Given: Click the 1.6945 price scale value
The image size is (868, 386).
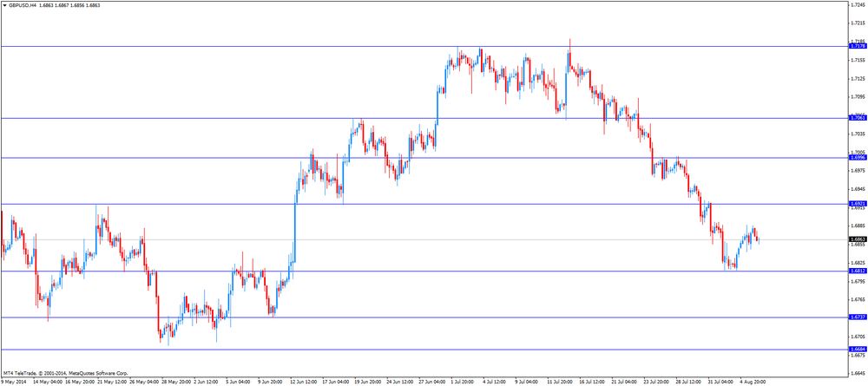Looking at the screenshot, I should coord(858,189).
